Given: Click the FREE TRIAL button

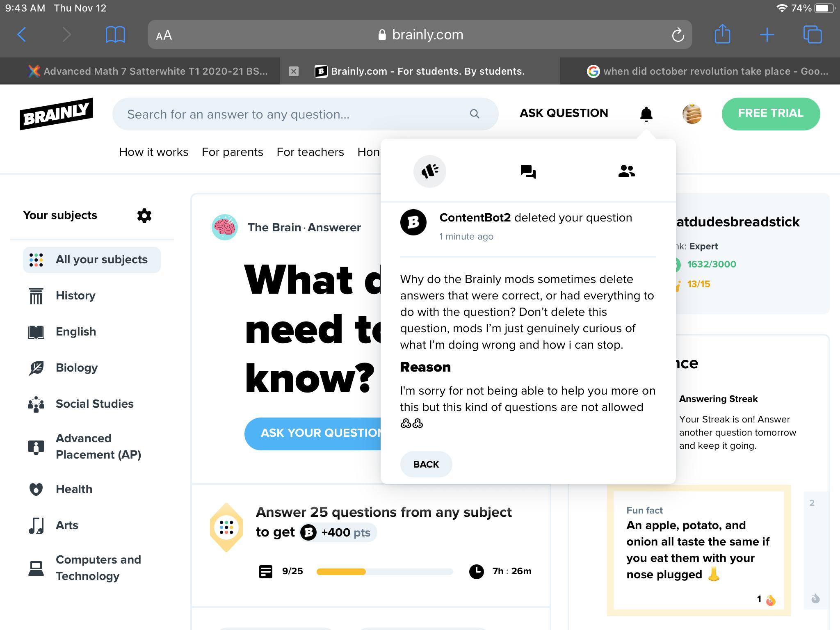Looking at the screenshot, I should point(770,114).
